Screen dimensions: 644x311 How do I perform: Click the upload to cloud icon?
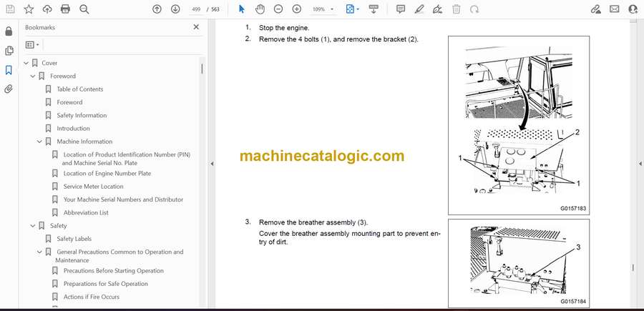click(47, 9)
